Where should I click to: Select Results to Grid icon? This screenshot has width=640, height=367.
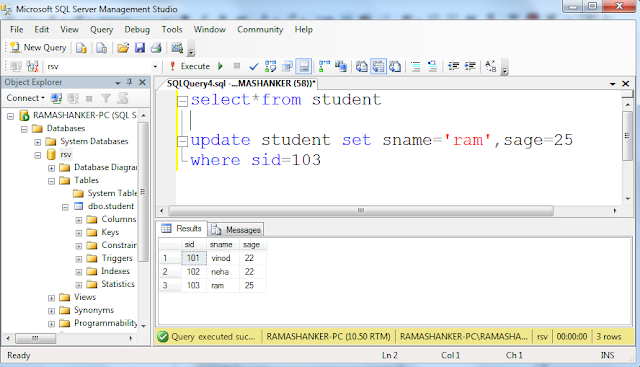(378, 66)
